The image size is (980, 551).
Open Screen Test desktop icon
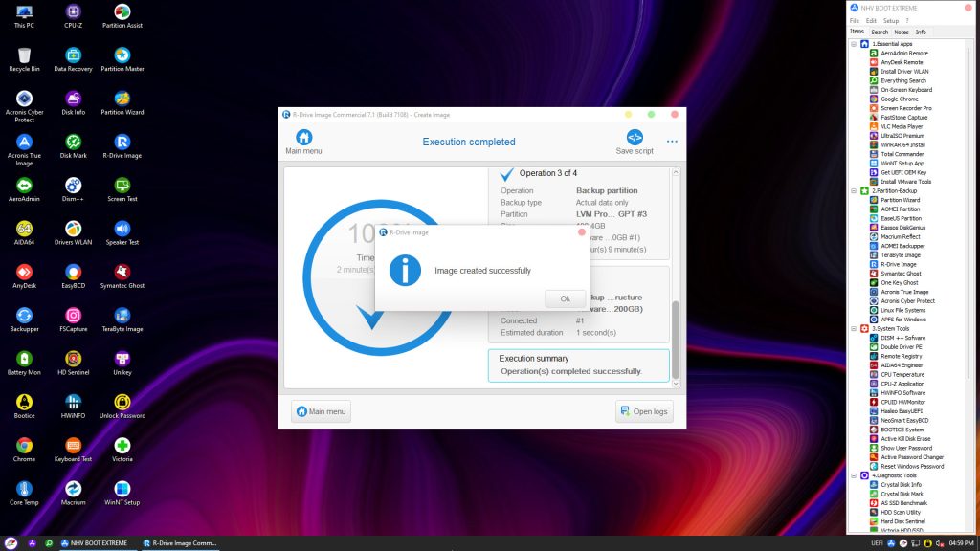click(x=122, y=190)
